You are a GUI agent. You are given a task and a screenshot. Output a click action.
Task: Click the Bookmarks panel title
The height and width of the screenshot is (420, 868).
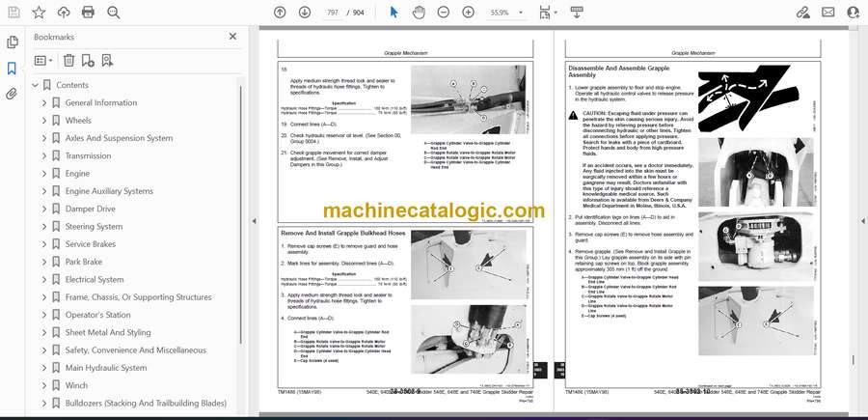(x=54, y=37)
